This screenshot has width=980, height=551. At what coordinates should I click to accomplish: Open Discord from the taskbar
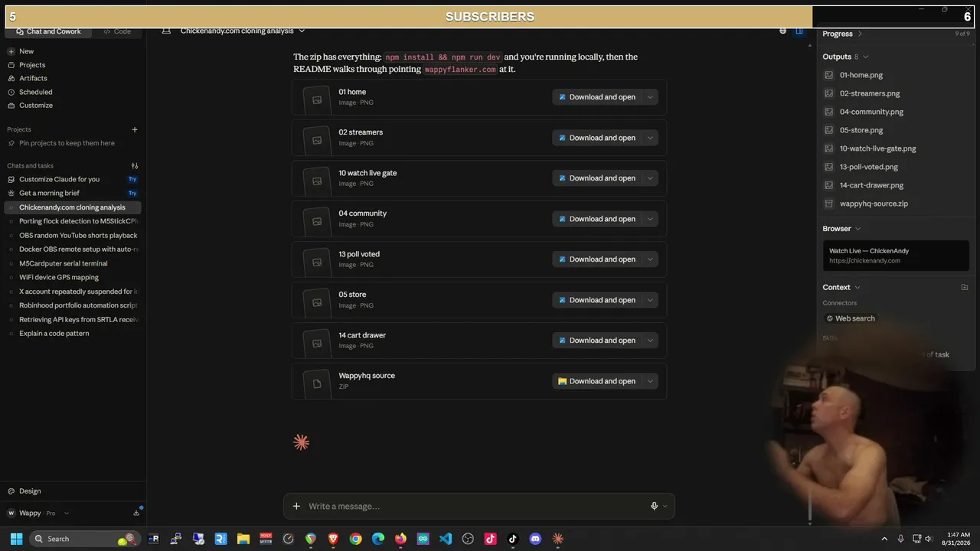[x=535, y=539]
